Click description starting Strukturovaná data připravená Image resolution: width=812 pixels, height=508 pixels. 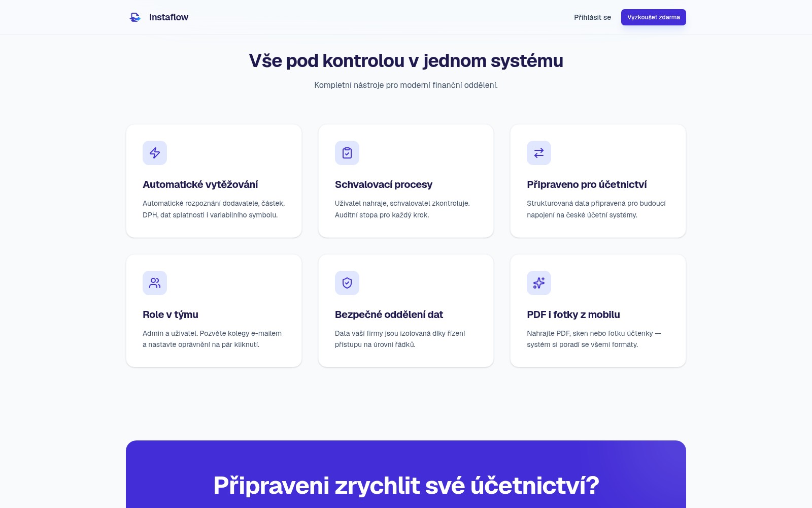596,209
